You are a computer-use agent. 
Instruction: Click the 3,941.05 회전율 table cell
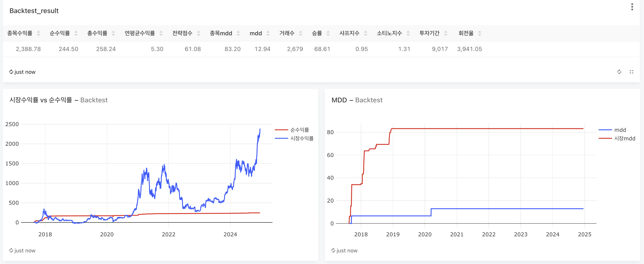coord(469,49)
